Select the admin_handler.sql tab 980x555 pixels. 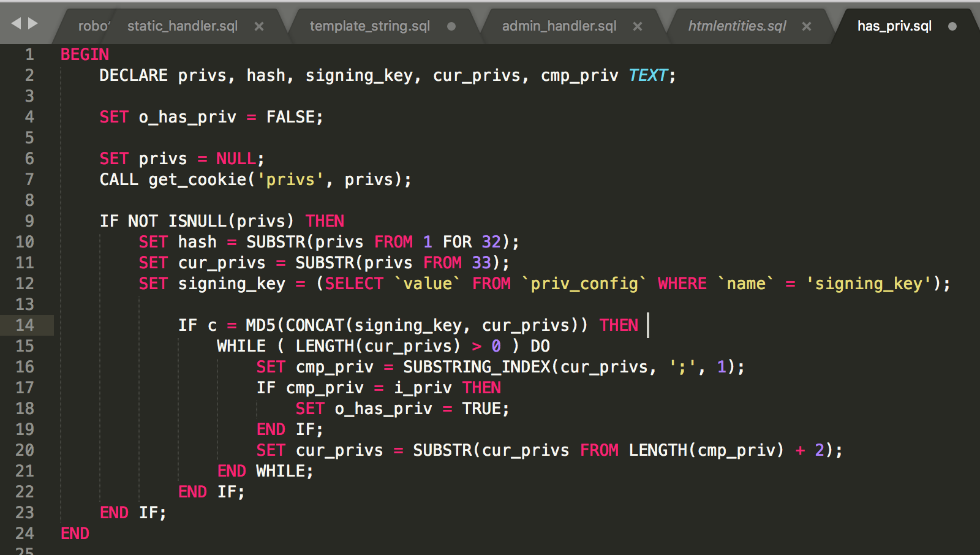tap(559, 26)
